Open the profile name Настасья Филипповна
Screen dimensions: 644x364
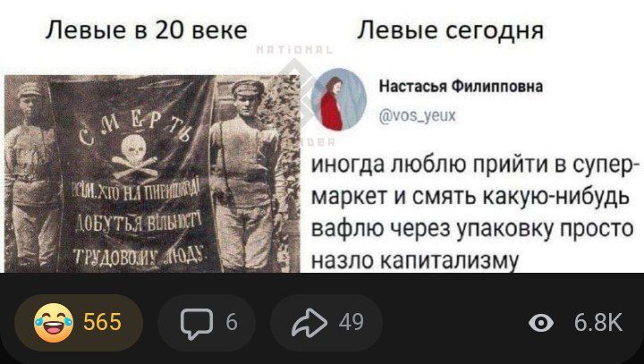pos(461,87)
